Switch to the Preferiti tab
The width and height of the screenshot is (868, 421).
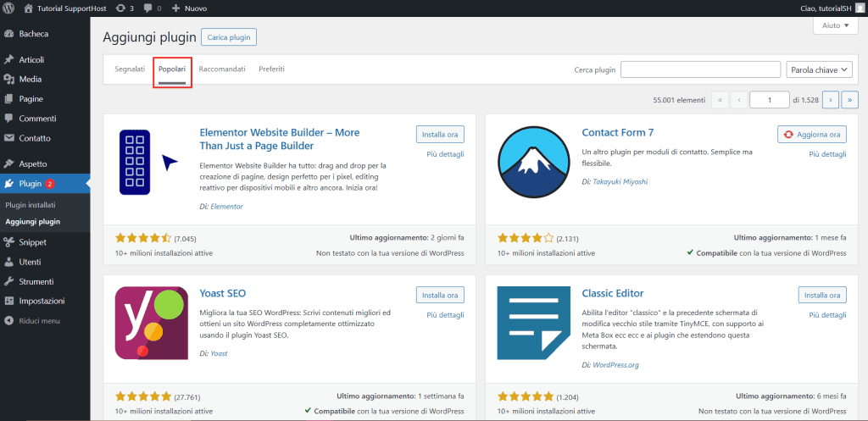[272, 69]
